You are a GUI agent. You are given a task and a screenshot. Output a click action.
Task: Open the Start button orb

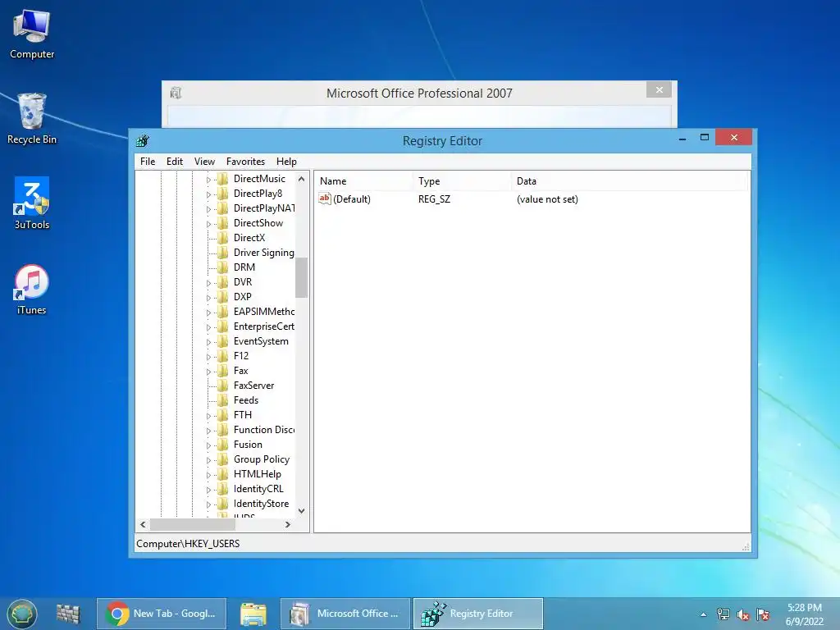pyautogui.click(x=22, y=614)
